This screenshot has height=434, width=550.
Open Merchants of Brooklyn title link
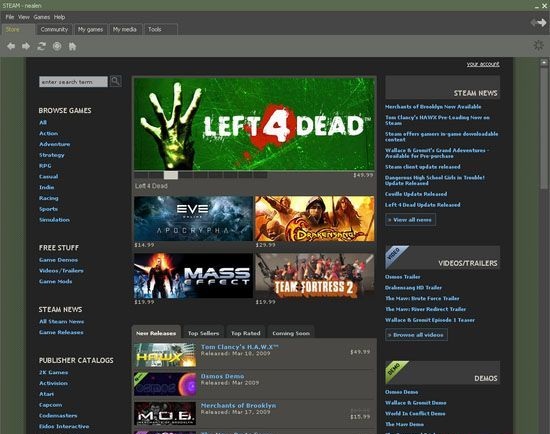pos(239,405)
